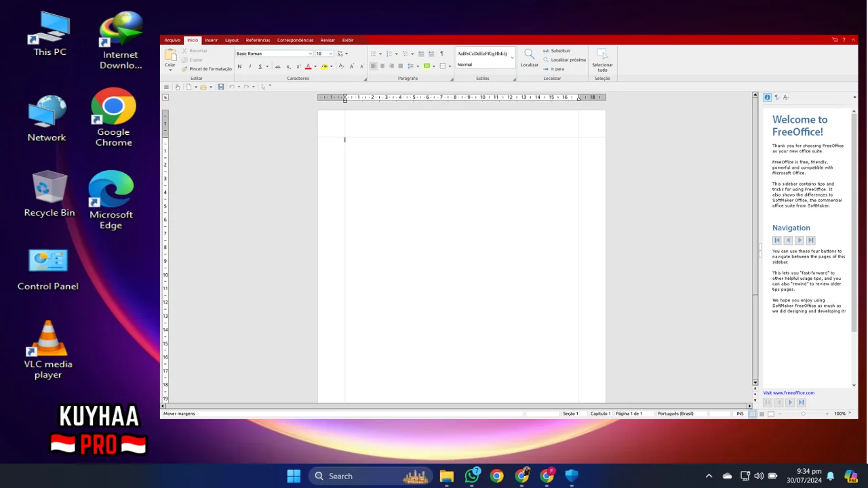
Task: Center align the paragraph
Action: (x=382, y=66)
